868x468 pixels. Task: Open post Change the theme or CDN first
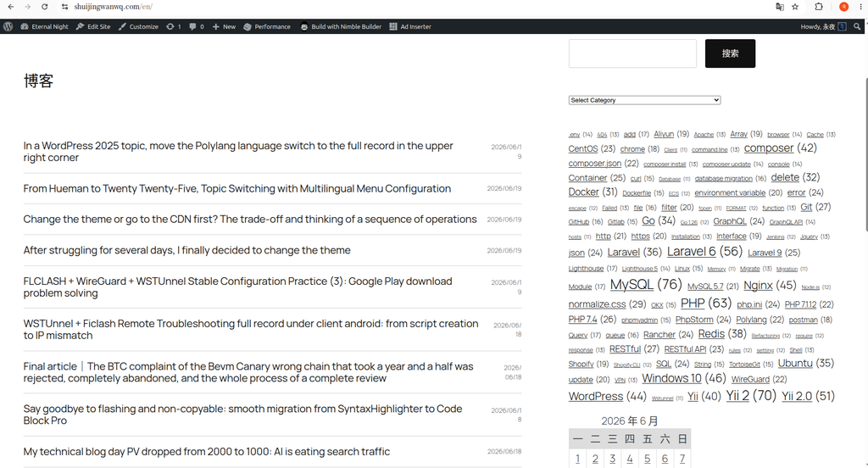pyautogui.click(x=250, y=220)
